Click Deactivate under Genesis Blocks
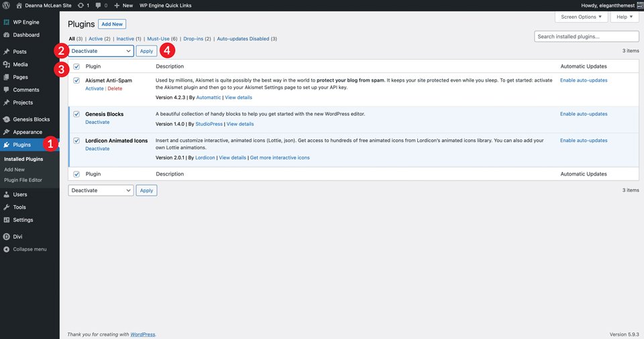The image size is (644, 339). tap(97, 123)
